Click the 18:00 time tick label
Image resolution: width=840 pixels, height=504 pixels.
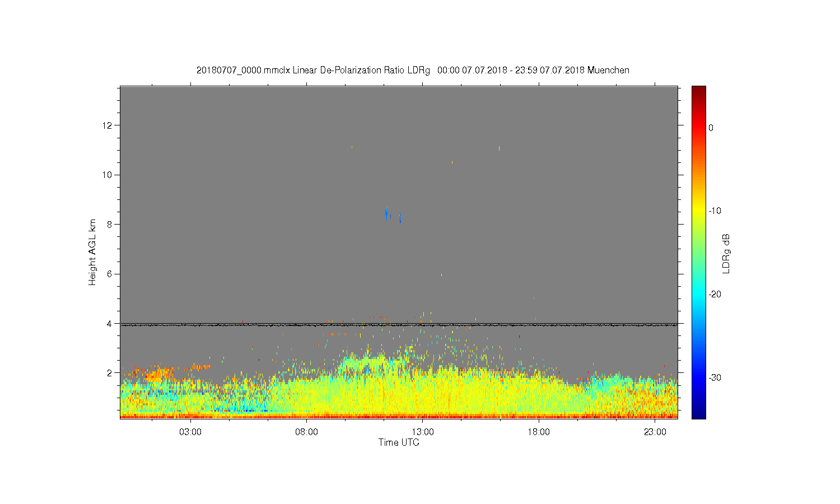539,432
